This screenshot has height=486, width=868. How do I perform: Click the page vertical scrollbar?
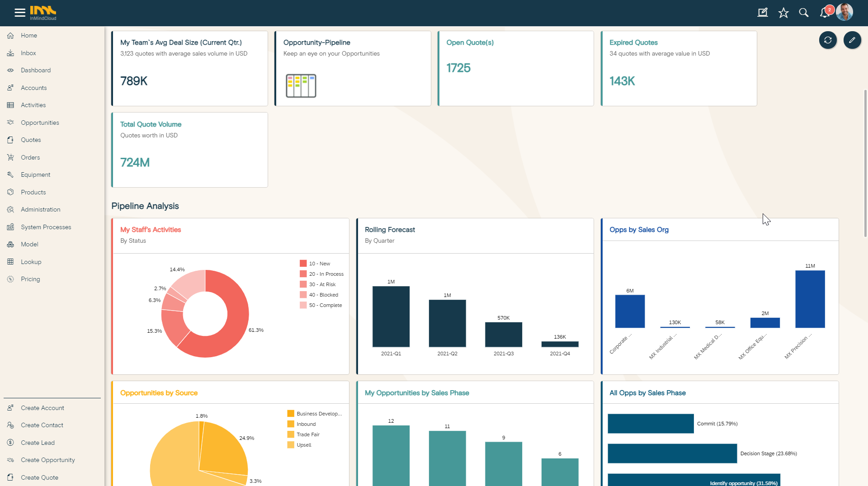pyautogui.click(x=865, y=163)
